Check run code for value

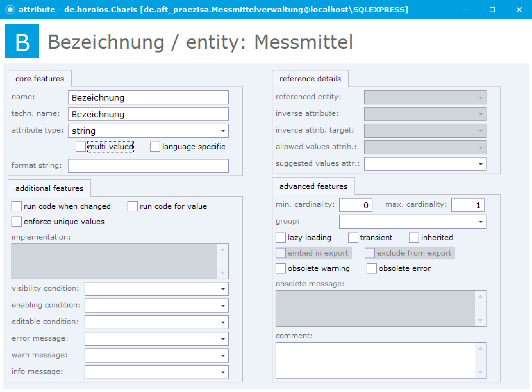pos(133,206)
